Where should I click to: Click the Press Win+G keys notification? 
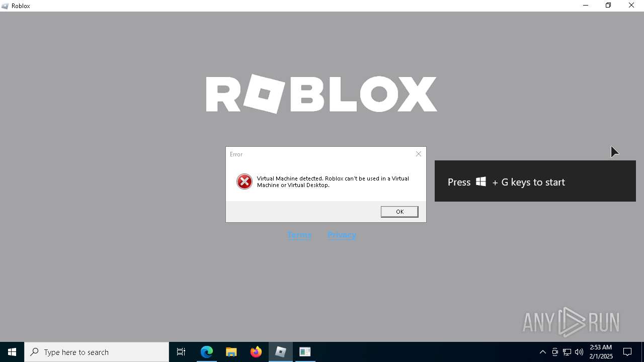535,181
